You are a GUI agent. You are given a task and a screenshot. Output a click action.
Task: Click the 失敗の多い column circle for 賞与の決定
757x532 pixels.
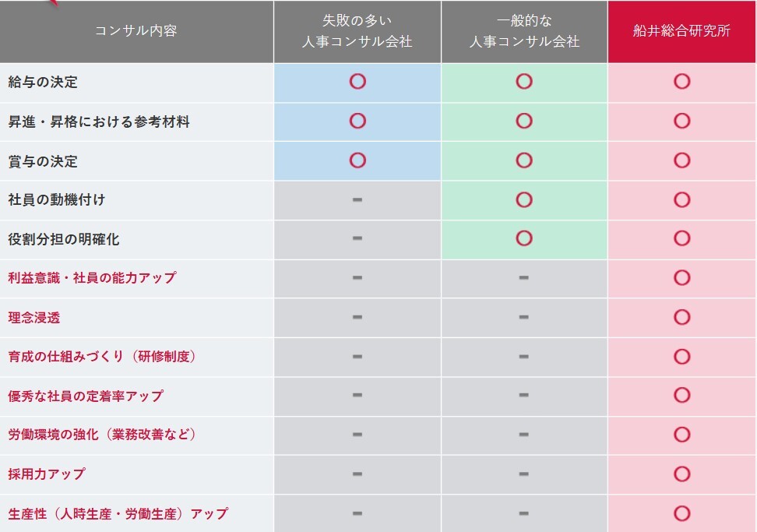pyautogui.click(x=357, y=160)
